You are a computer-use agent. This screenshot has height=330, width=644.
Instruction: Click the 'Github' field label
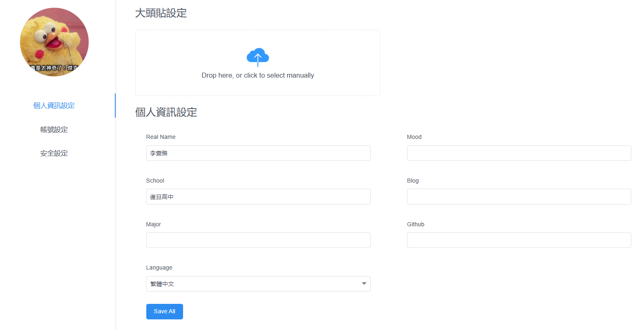(415, 224)
